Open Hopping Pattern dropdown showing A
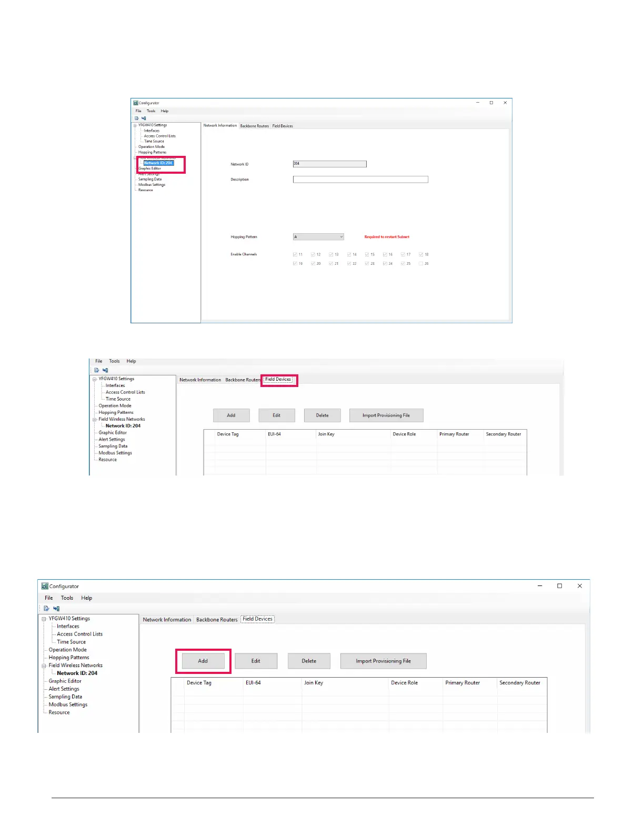The width and height of the screenshot is (644, 834). pos(318,237)
